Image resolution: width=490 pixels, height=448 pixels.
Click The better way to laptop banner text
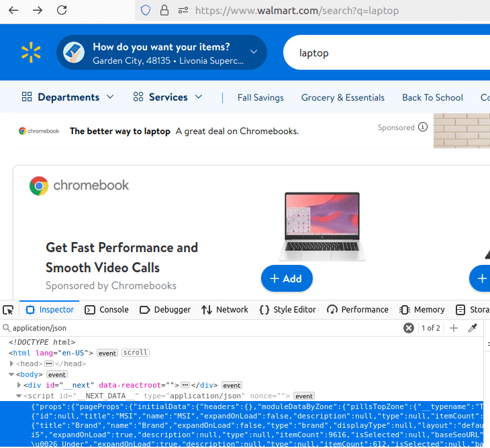[120, 131]
